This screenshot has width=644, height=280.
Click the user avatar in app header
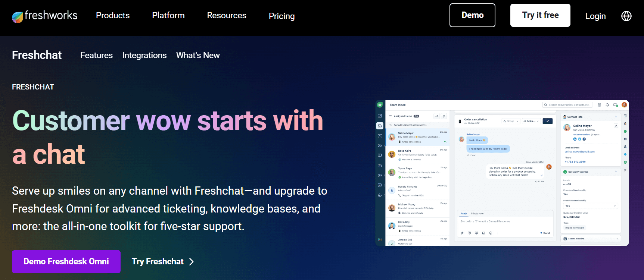624,105
